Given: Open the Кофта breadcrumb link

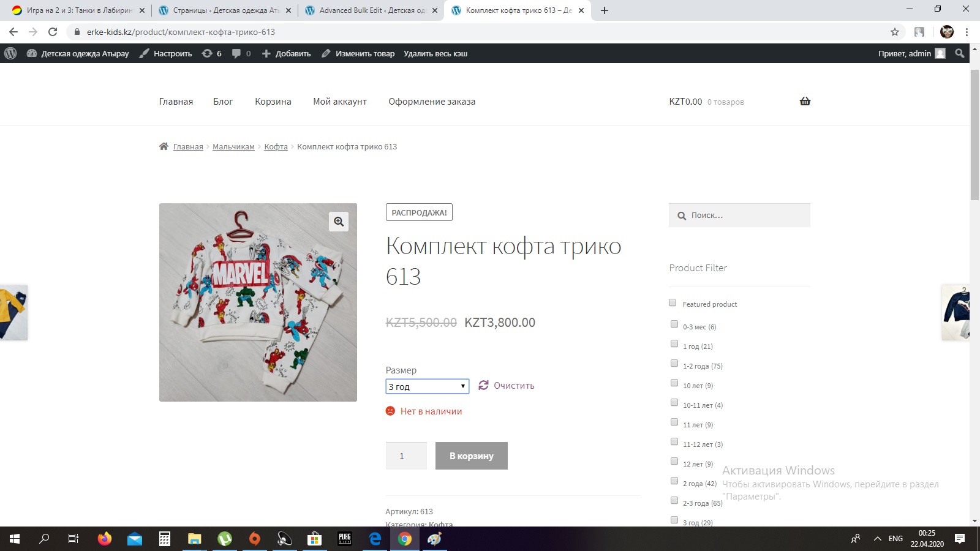Looking at the screenshot, I should [276, 146].
